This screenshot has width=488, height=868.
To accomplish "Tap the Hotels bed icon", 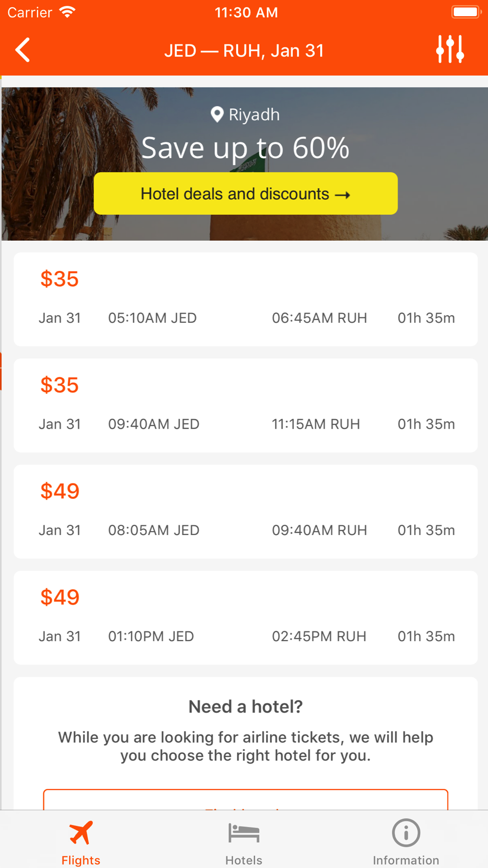I will pyautogui.click(x=244, y=833).
